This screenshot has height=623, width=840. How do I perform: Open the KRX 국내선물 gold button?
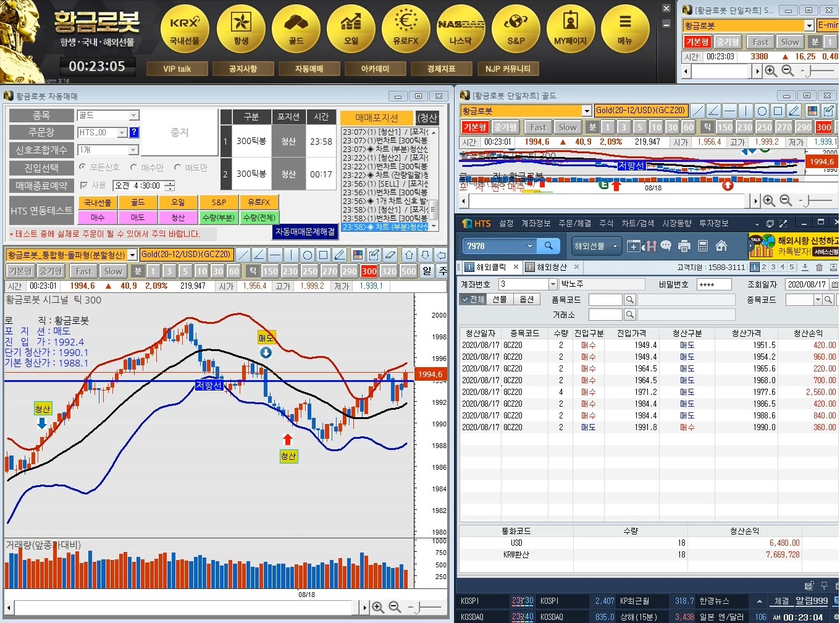(185, 29)
